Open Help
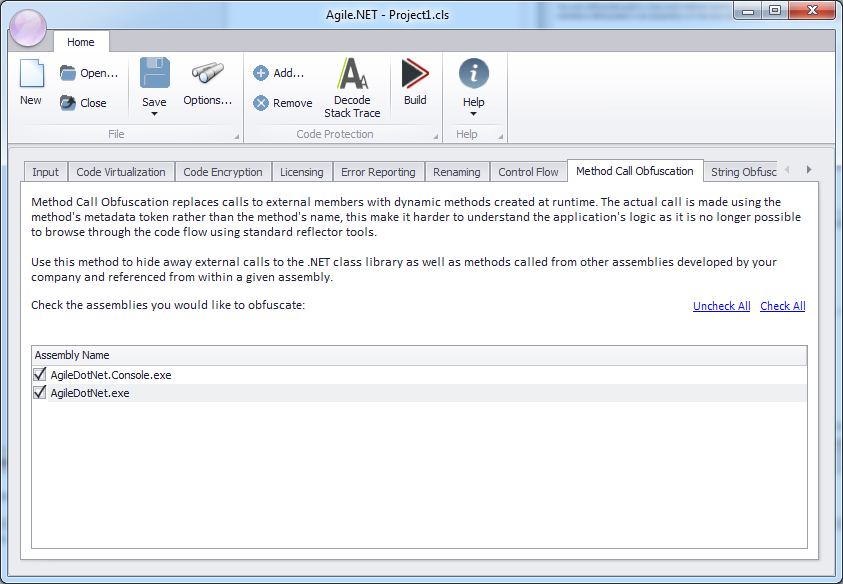 pyautogui.click(x=473, y=80)
